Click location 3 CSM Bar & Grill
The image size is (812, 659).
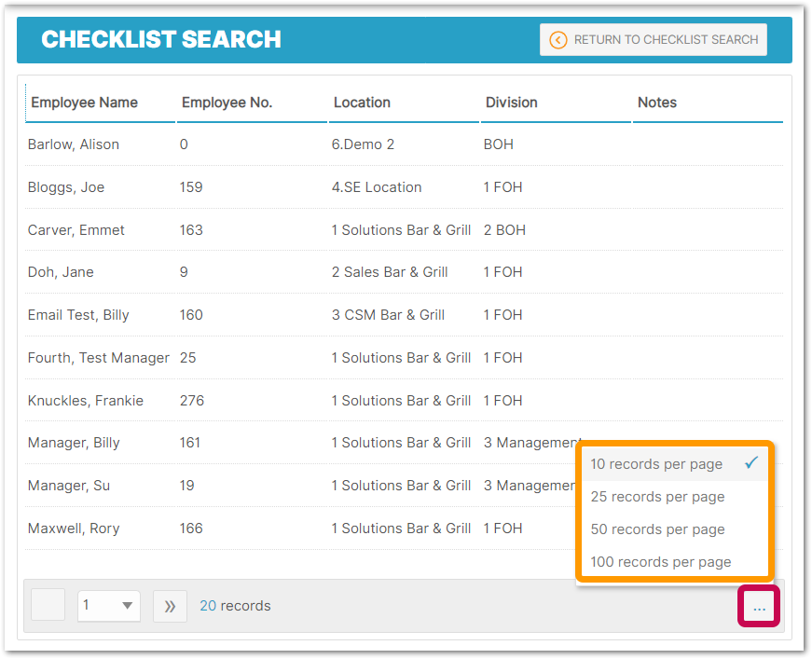(388, 315)
